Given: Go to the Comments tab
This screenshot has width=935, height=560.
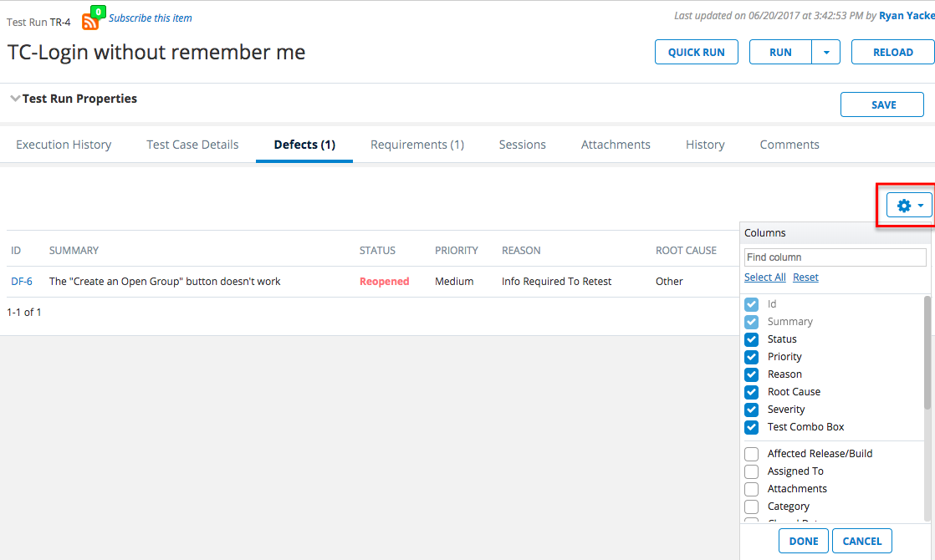Looking at the screenshot, I should point(789,145).
